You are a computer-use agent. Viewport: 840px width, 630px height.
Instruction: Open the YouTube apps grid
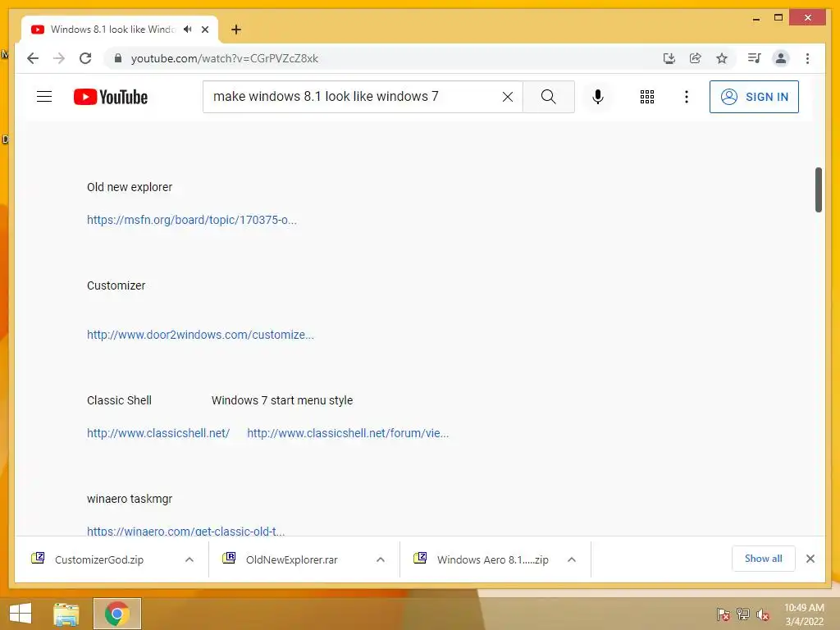click(647, 97)
